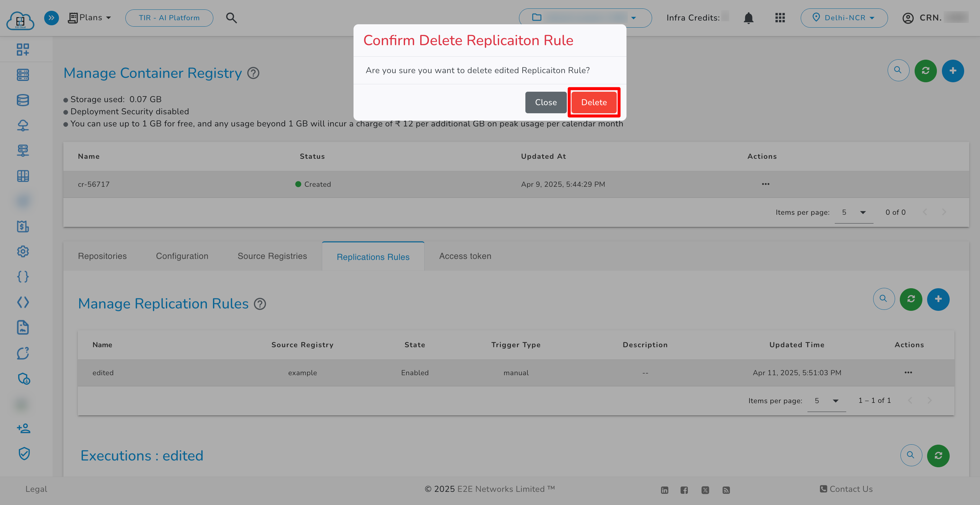This screenshot has width=980, height=505.
Task: Open the actions ellipsis for the edited replication rule
Action: [909, 373]
